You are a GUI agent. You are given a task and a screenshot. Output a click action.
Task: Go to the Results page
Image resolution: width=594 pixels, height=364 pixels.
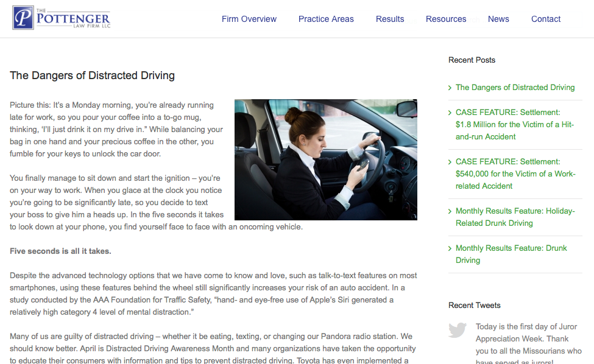[x=390, y=19]
